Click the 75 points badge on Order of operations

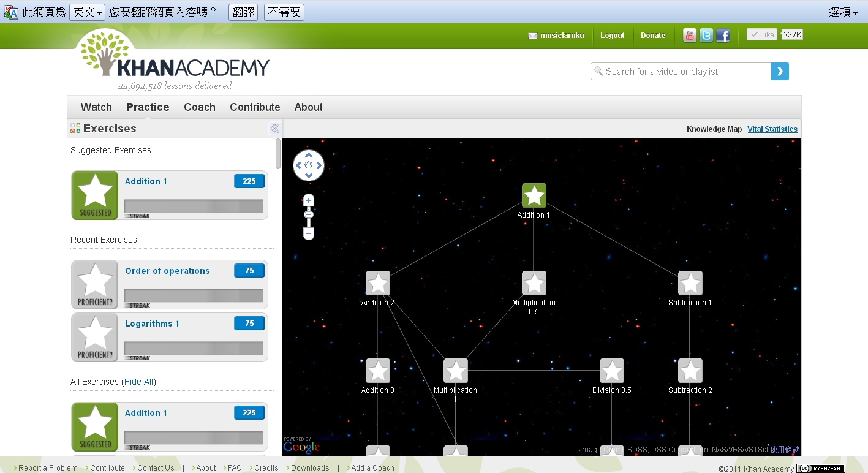[x=249, y=271]
